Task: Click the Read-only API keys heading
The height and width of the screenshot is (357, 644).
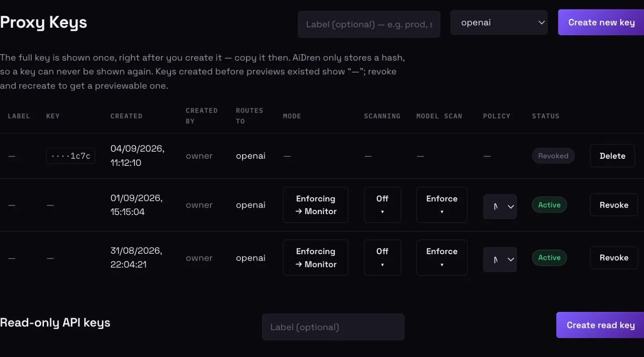Action: tap(55, 323)
